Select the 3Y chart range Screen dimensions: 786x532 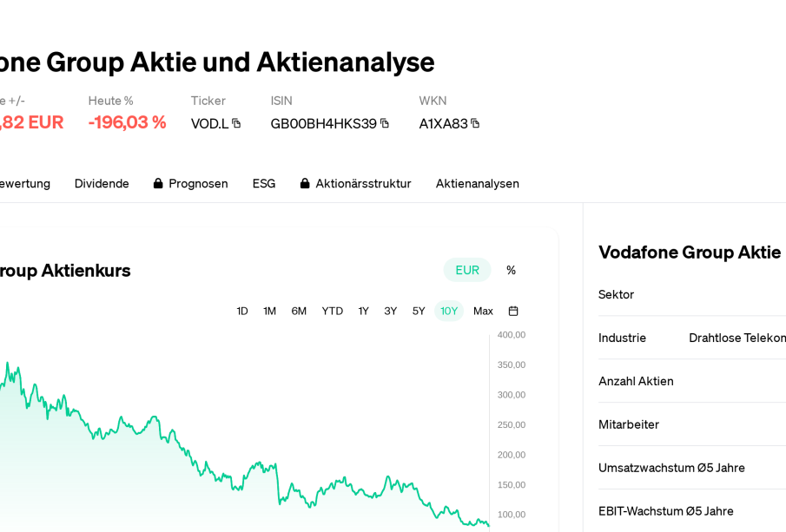coord(391,311)
